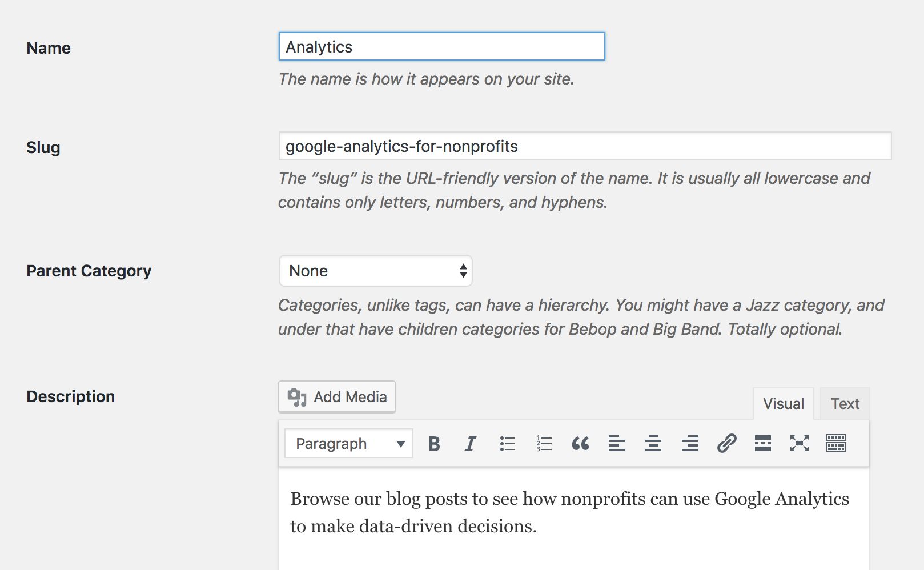Insert a bulleted list
This screenshot has height=570, width=924.
pyautogui.click(x=507, y=444)
